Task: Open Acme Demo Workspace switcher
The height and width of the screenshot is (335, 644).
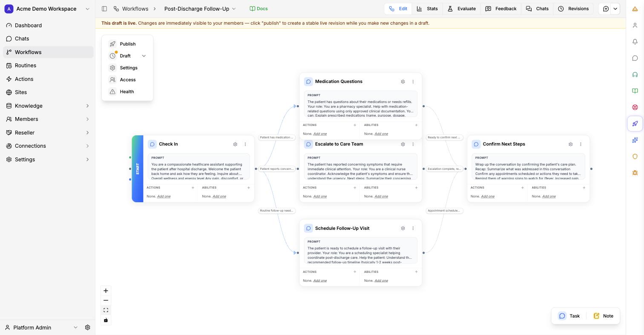Action: 47,9
